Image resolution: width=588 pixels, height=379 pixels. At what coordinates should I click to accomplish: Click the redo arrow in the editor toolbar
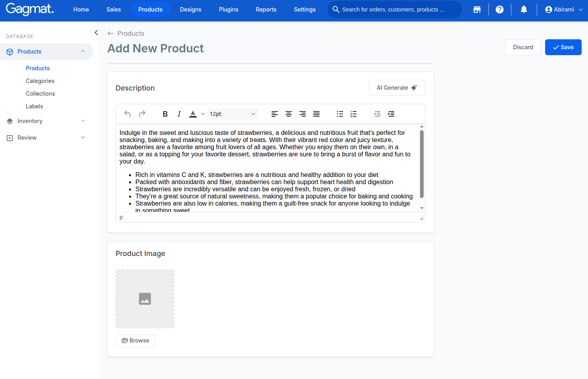142,114
